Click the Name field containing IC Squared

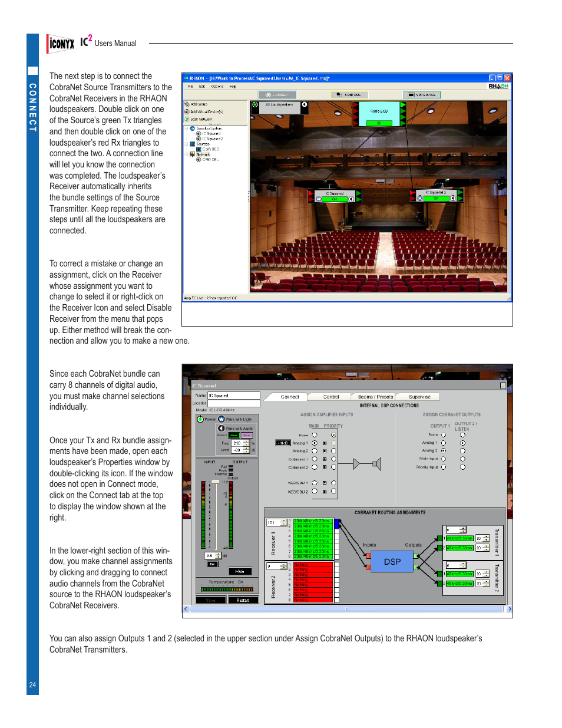[233, 396]
